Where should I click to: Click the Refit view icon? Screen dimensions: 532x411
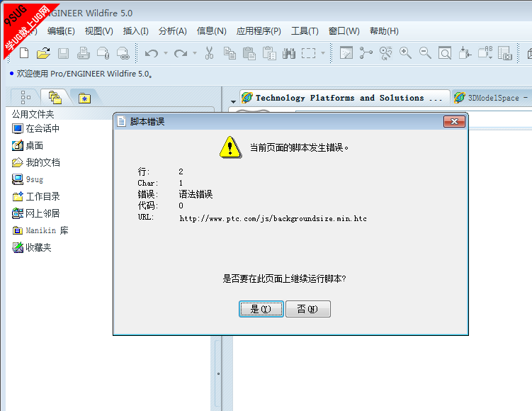coord(444,53)
